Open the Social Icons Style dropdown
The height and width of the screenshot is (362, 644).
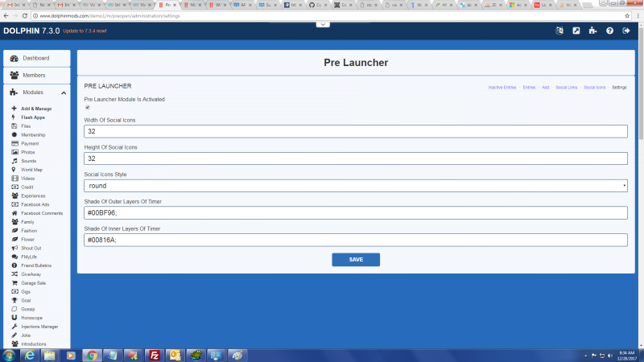pos(356,186)
